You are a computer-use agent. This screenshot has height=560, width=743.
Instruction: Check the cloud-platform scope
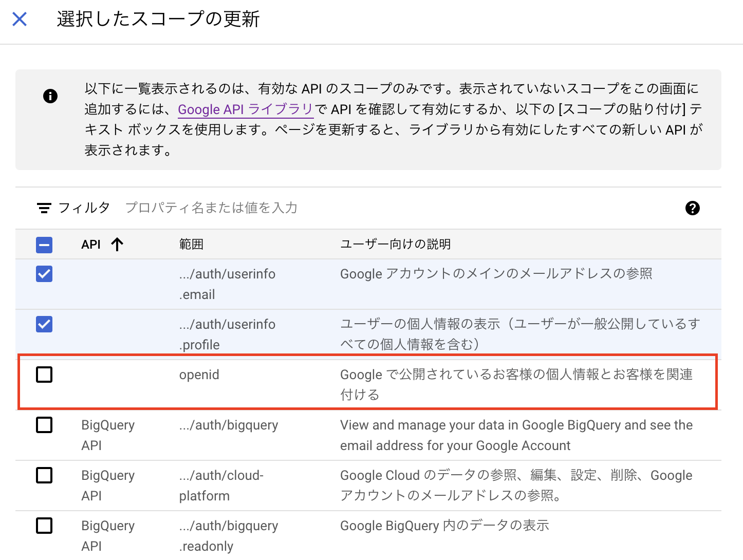tap(44, 475)
